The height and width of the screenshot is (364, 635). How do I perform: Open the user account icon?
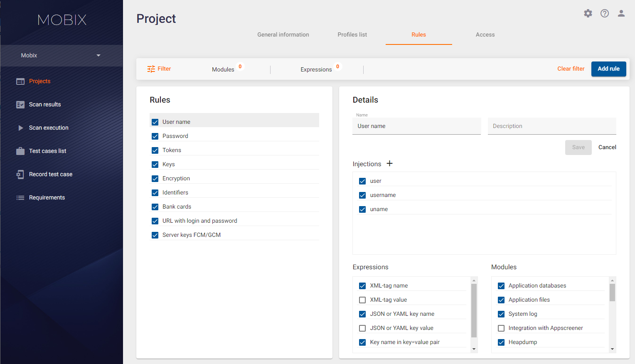pyautogui.click(x=621, y=13)
